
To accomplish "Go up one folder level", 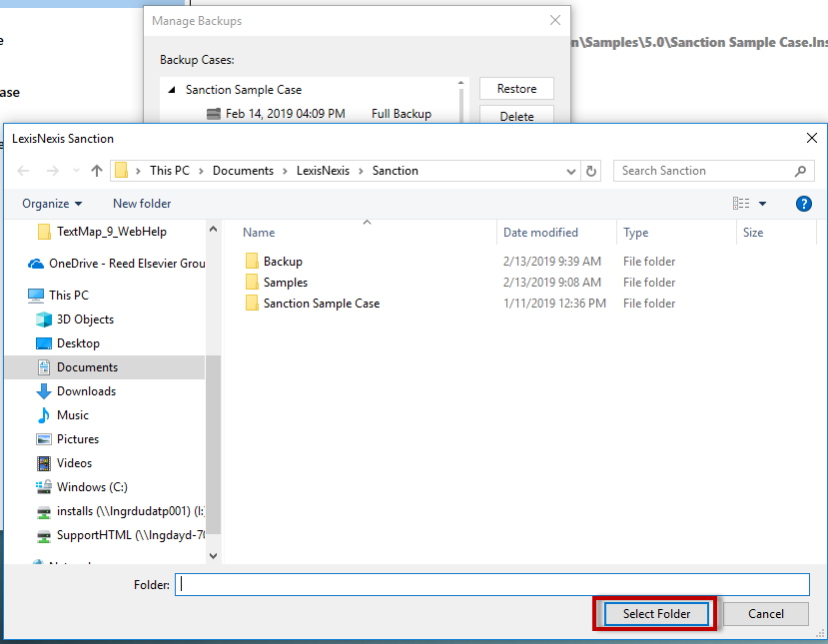I will (x=97, y=171).
